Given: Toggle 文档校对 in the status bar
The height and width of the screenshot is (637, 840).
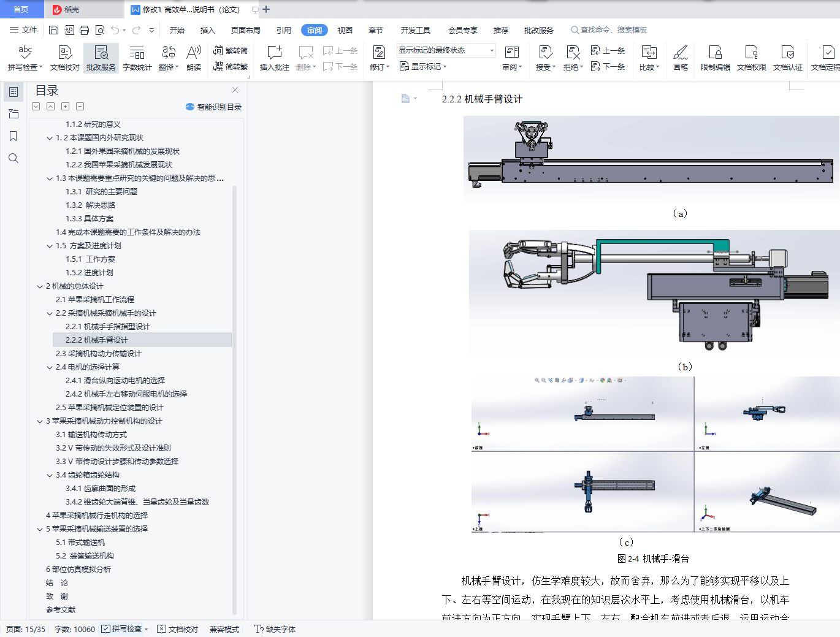Looking at the screenshot, I should [x=178, y=629].
